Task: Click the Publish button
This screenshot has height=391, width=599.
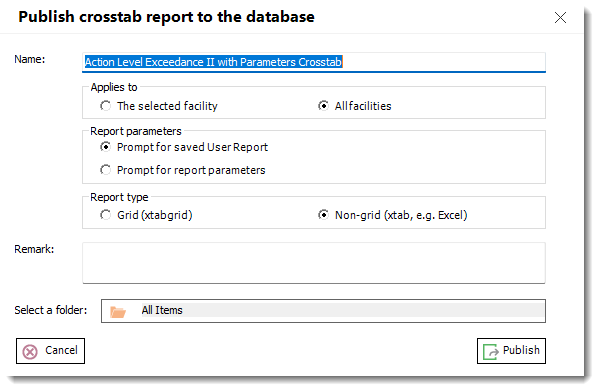Action: (x=511, y=351)
